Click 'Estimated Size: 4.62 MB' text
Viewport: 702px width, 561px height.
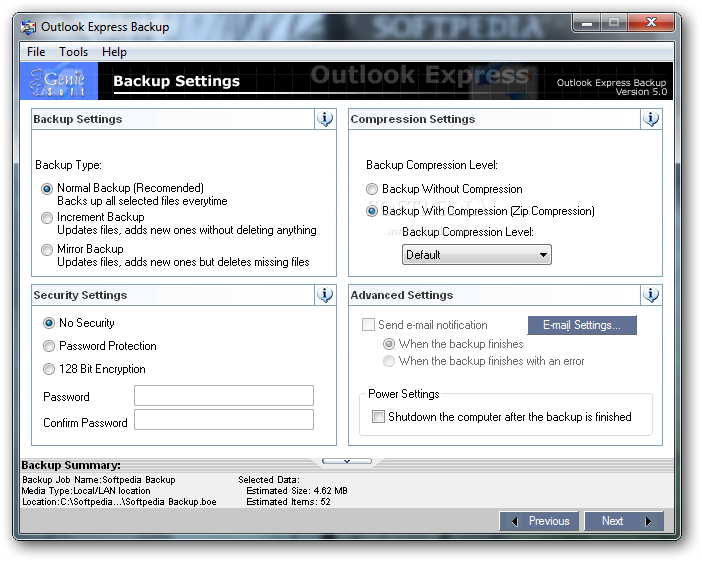pyautogui.click(x=297, y=491)
